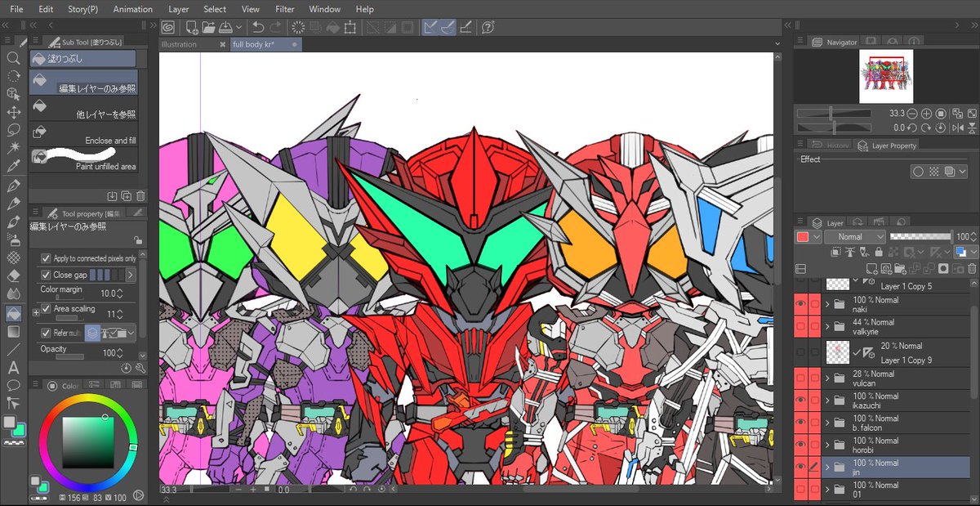
Task: Hide the horobi layer folder
Action: pyautogui.click(x=801, y=446)
